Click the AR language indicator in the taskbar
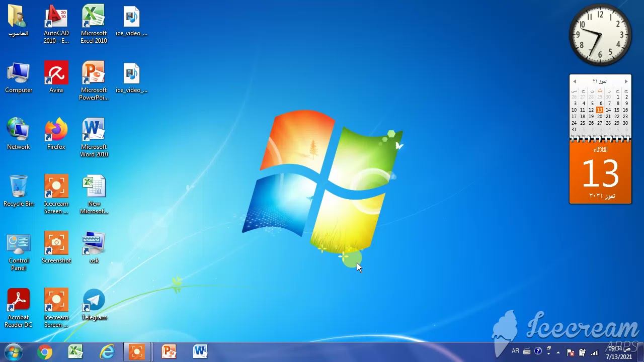This screenshot has width=644, height=362. 515,351
